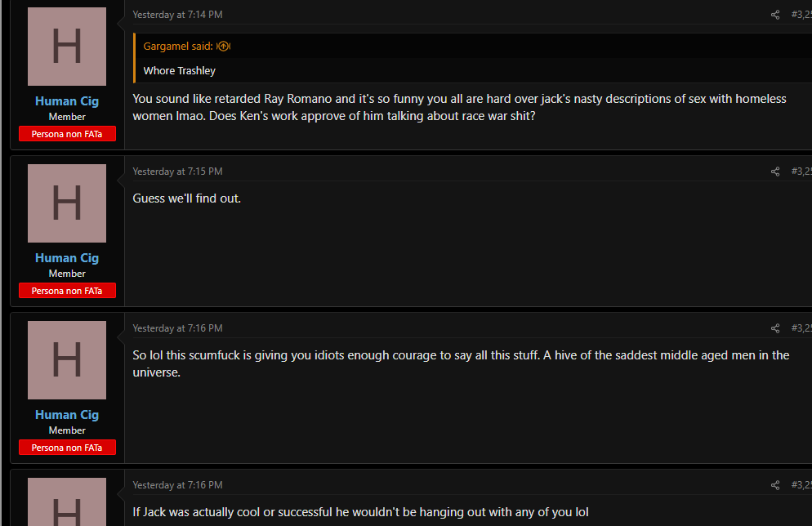
Task: Click share icon on first 7:16 PM post
Action: pos(774,328)
